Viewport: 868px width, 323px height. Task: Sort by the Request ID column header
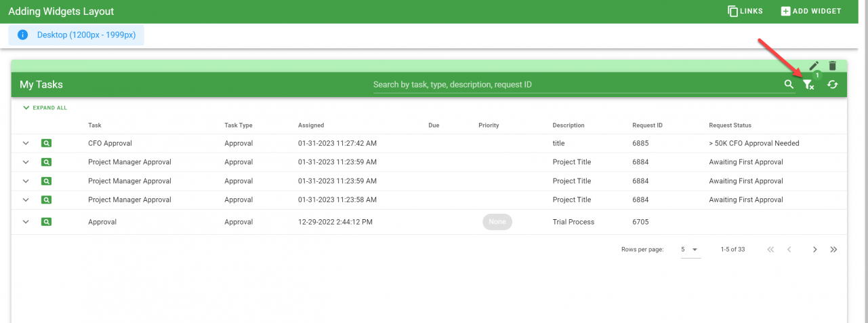(x=647, y=126)
